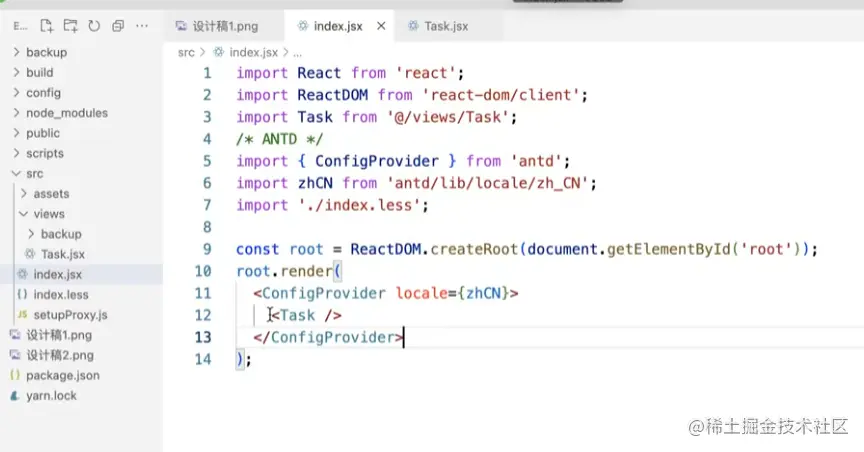Viewport: 864px width, 452px height.
Task: Click the /* ANTD */ comment
Action: (x=279, y=139)
